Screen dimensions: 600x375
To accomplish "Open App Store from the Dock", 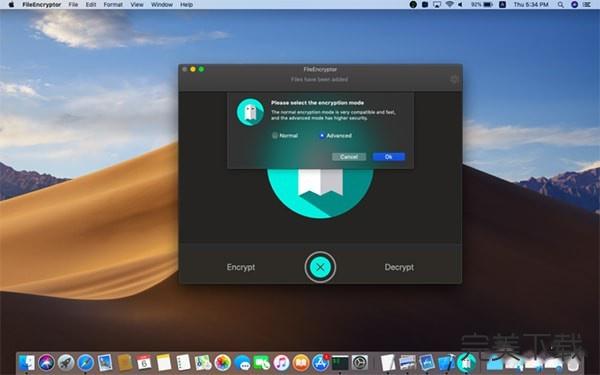I will point(321,362).
